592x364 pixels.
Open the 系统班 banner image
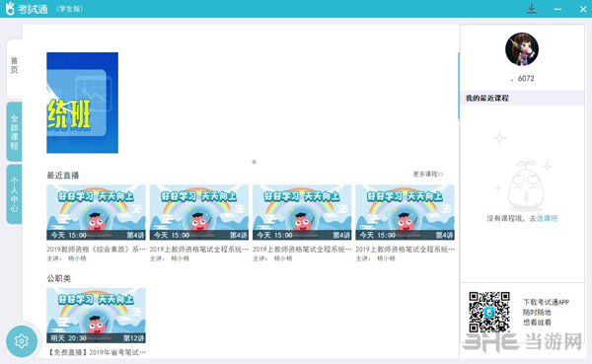(x=82, y=103)
